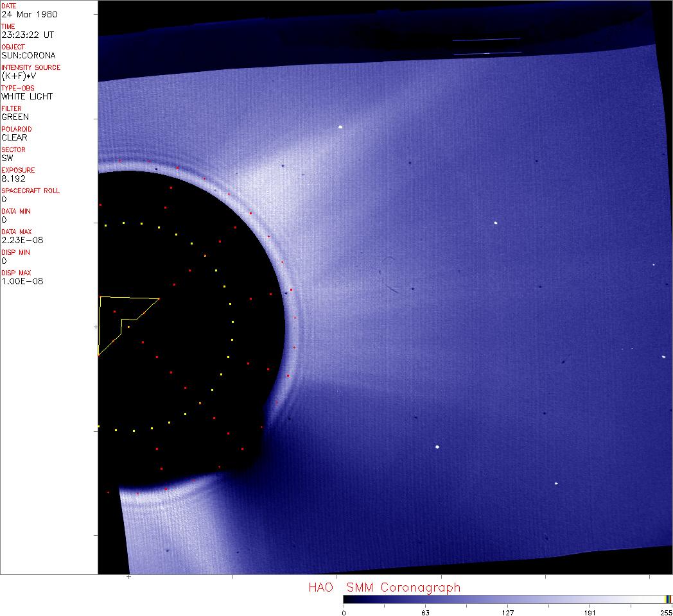Click the '127' tick label under color bar
The image size is (673, 616).
click(507, 612)
